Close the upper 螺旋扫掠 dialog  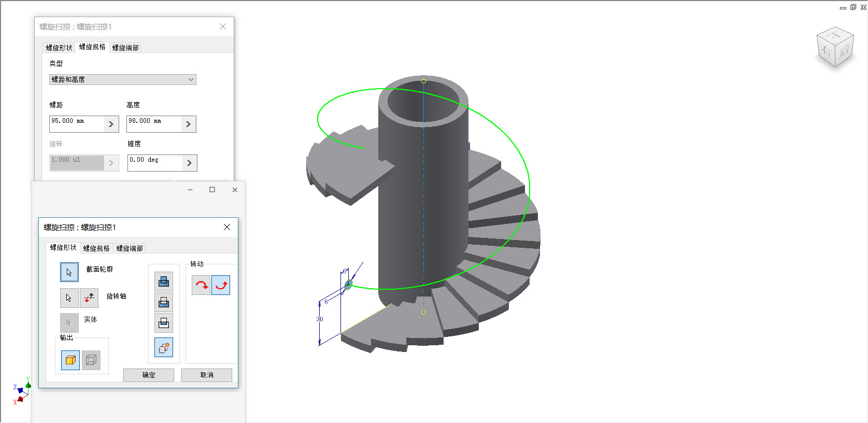coord(223,26)
